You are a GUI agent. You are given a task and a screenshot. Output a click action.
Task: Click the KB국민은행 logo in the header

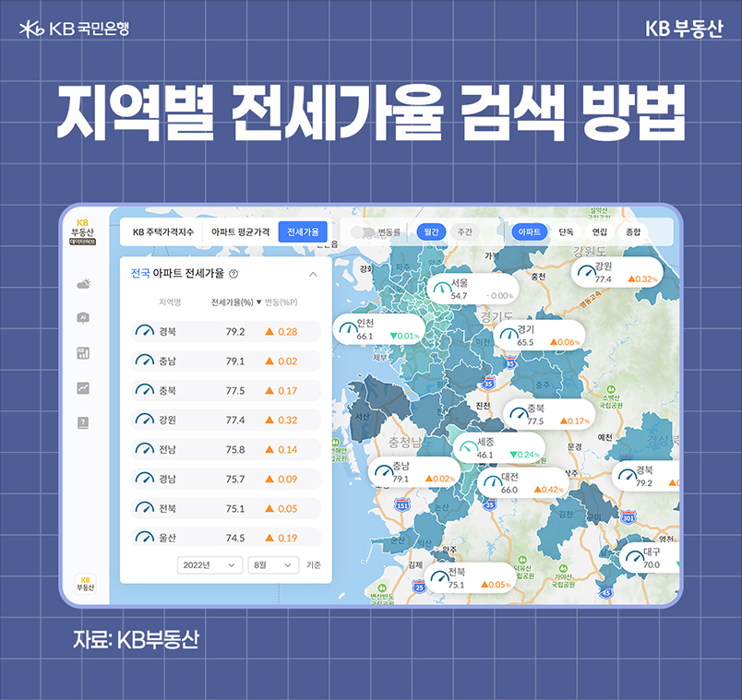(x=75, y=29)
